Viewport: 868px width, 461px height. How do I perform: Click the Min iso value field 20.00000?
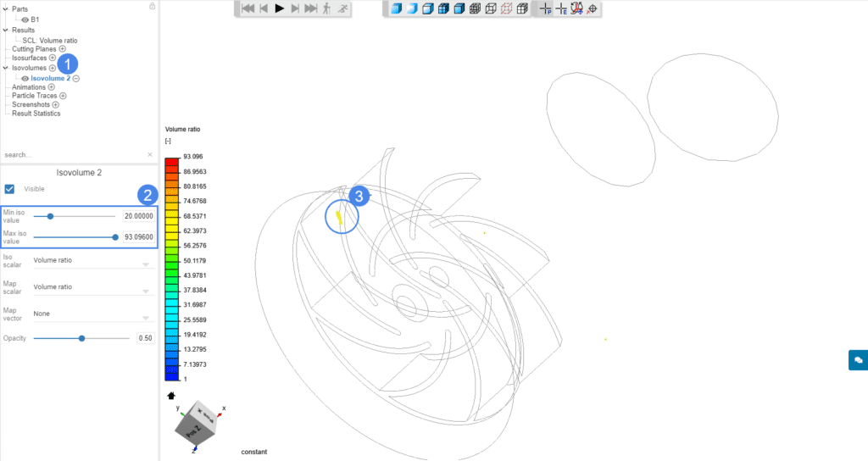coord(138,216)
